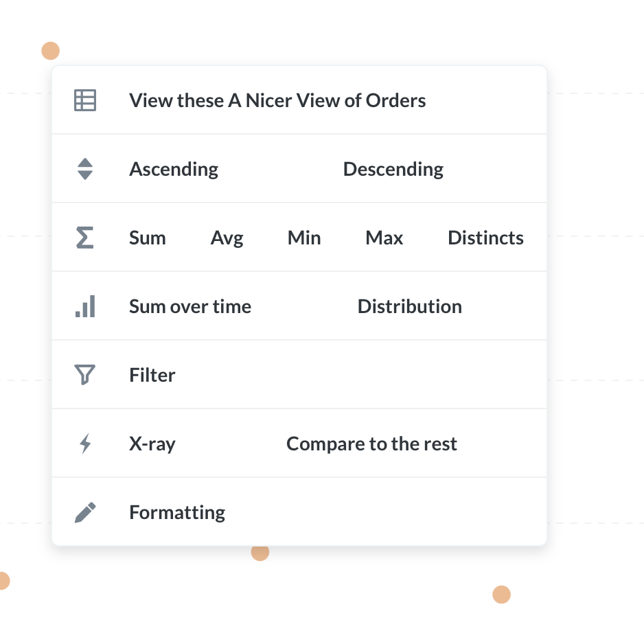
Task: Click the bar chart icon beside Sum over time
Action: (x=84, y=306)
